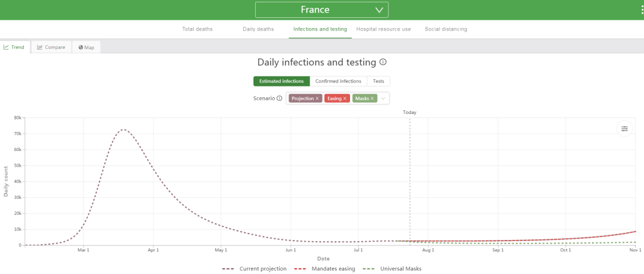Open the vertical dots menu at top right
Viewport: 644px width, 274px height.
(x=642, y=10)
